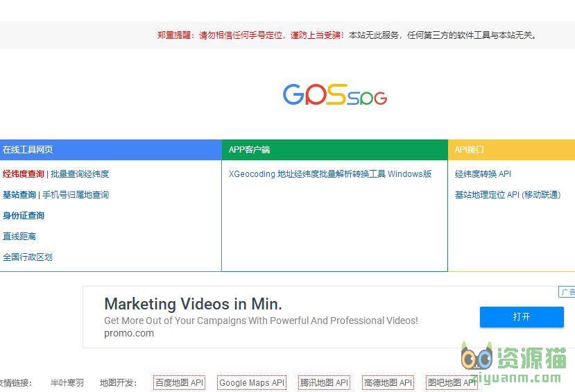Click the ad description text about Campaigns

coord(261,321)
